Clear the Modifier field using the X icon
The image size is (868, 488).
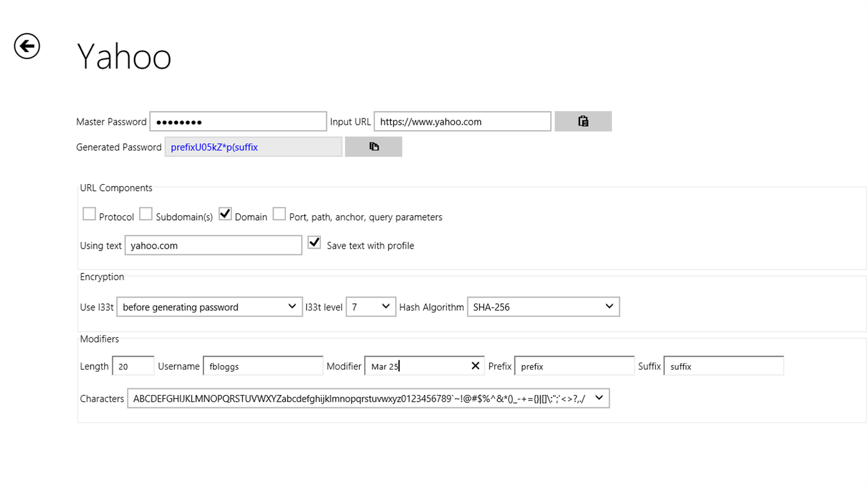tap(475, 365)
